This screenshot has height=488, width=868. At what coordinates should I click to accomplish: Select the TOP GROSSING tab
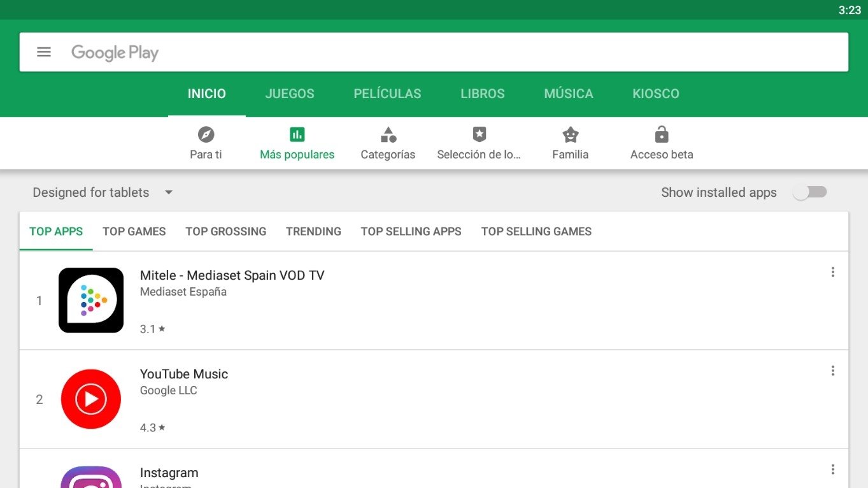[x=226, y=231]
